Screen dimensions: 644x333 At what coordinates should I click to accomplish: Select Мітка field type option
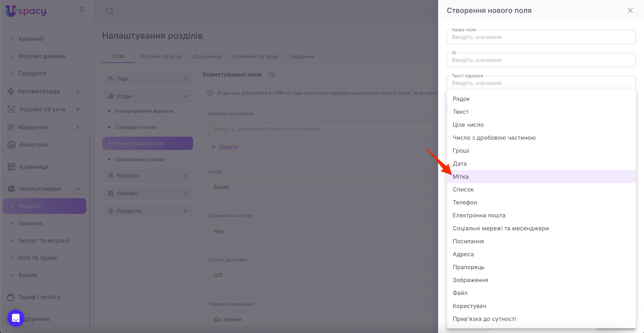click(x=461, y=177)
